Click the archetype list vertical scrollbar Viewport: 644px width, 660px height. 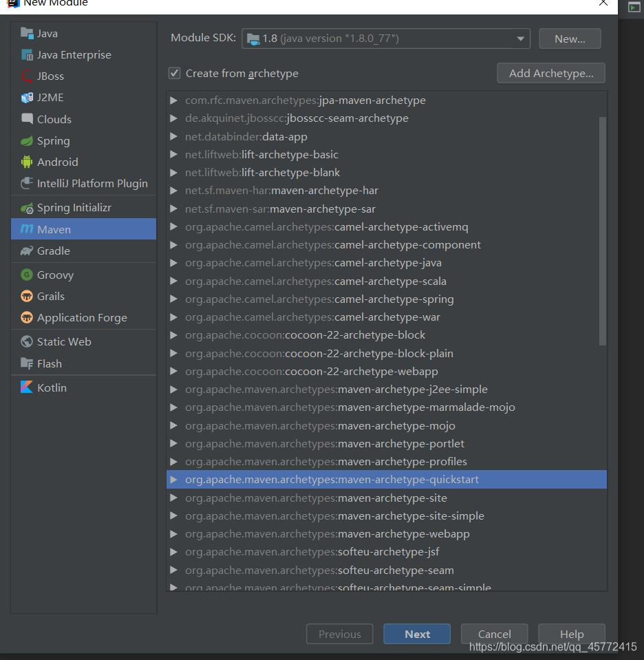coord(603,231)
